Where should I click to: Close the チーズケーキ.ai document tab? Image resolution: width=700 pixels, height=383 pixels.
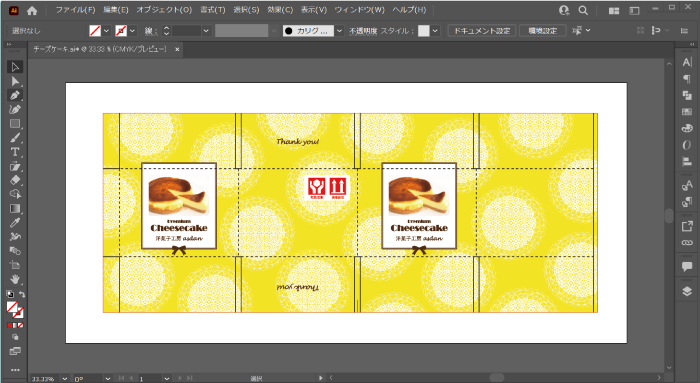[x=177, y=49]
